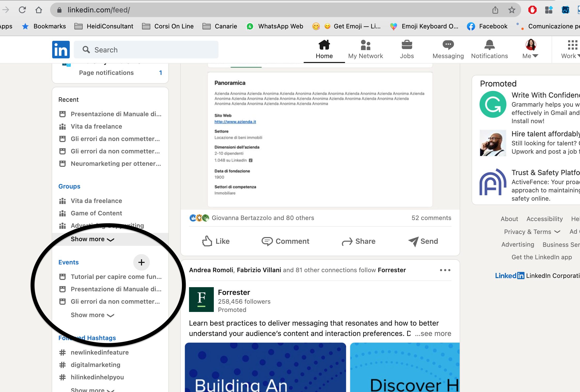This screenshot has width=580, height=392.
Task: Click the plus icon next to Events
Action: click(141, 262)
